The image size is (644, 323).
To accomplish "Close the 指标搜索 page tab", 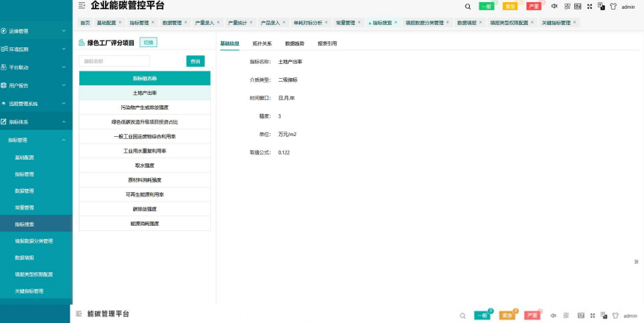I will coord(396,23).
